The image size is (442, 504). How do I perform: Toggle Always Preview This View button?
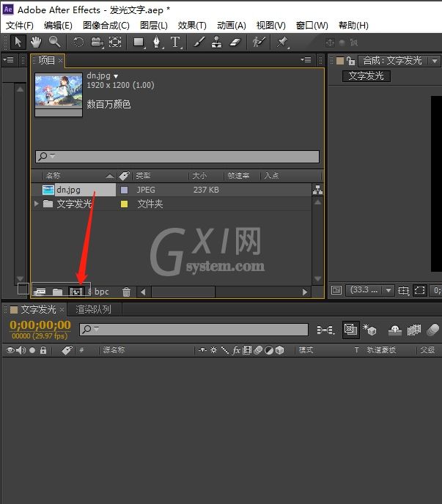336,290
